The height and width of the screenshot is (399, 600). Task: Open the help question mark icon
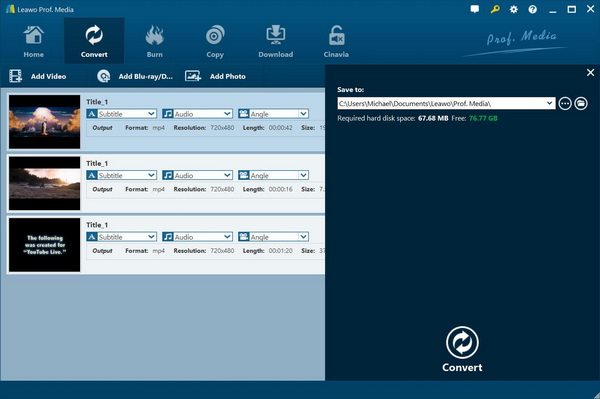[x=532, y=9]
